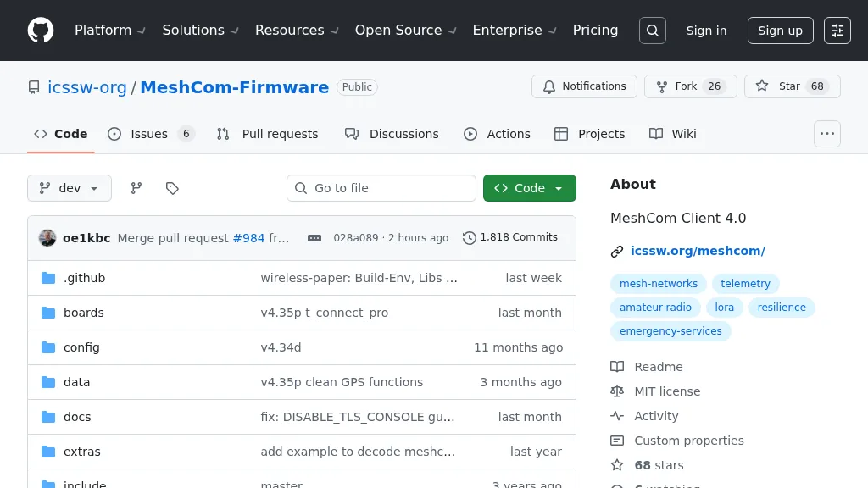This screenshot has width=868, height=488.
Task: Open the dev branch selector
Action: pos(70,188)
